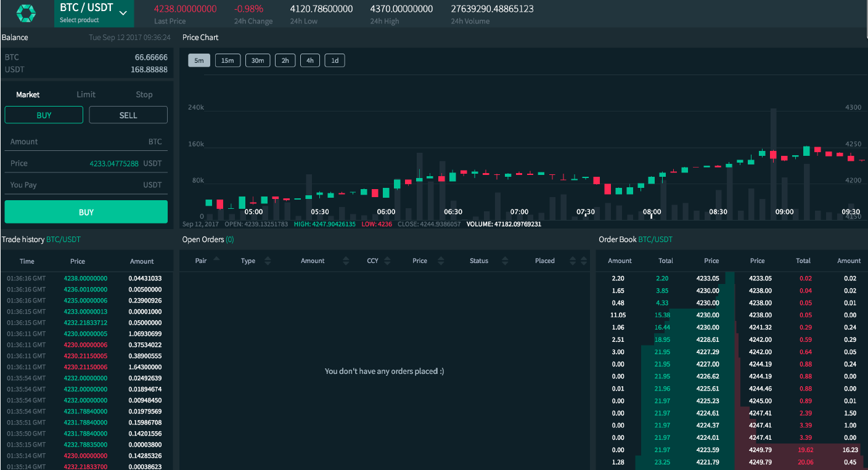This screenshot has width=868, height=470.
Task: Click bid price 4227.29 in order book
Action: (708, 352)
